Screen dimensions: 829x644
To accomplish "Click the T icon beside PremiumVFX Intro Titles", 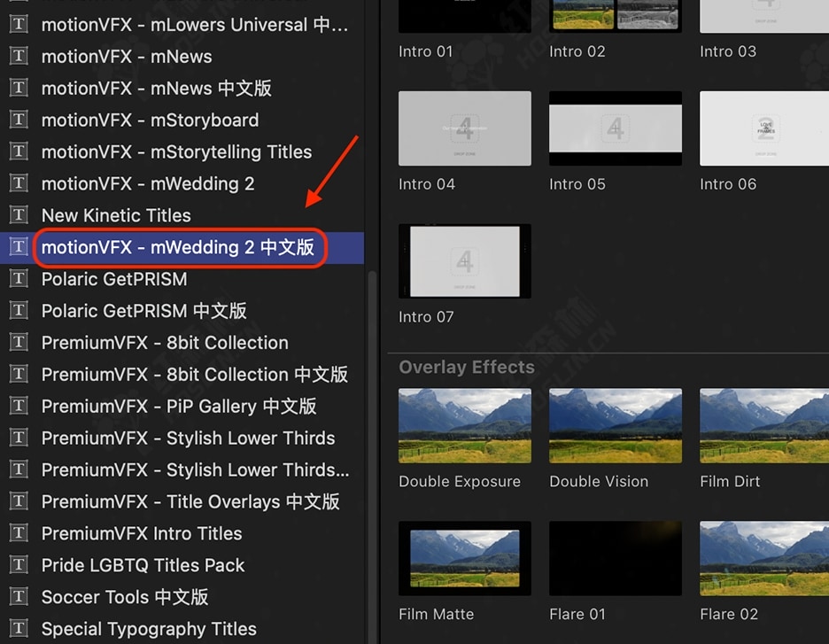I will tap(19, 533).
